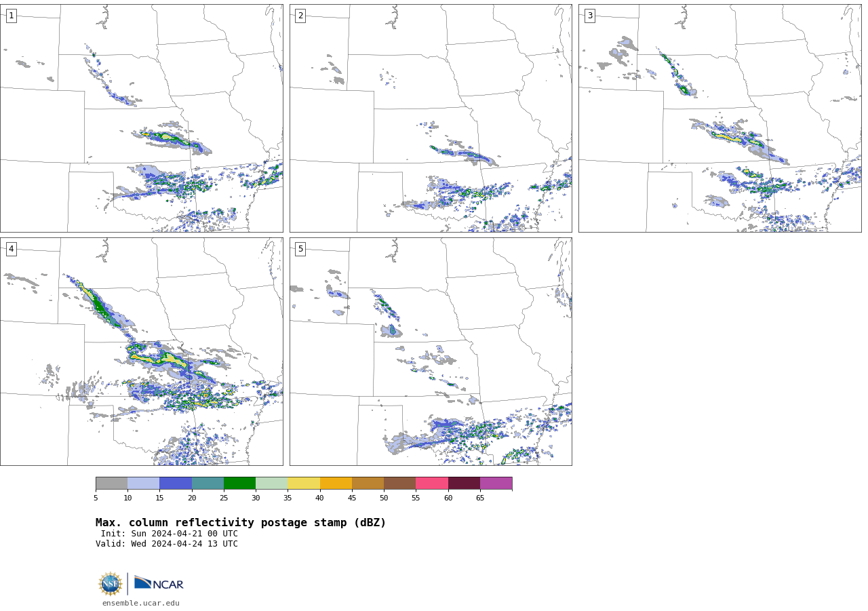Click the panel number label 1

[x=11, y=16]
